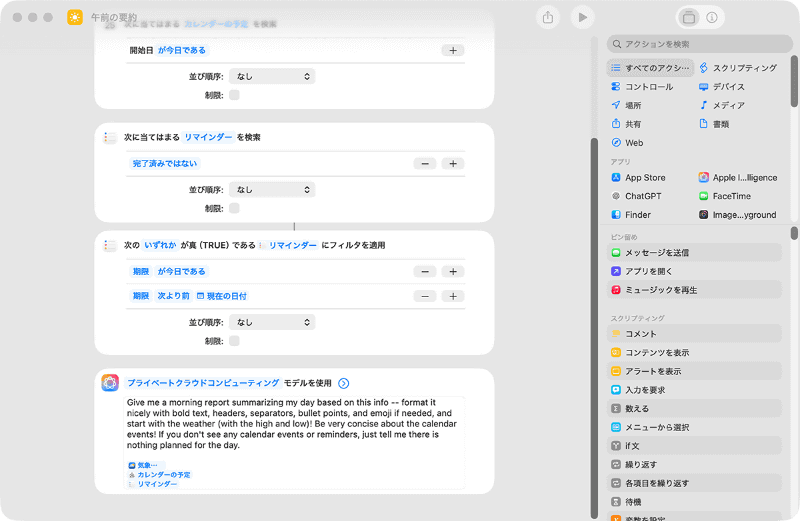This screenshot has height=521, width=800.
Task: Open 並び順 dropdown in calendar events action
Action: pyautogui.click(x=272, y=77)
